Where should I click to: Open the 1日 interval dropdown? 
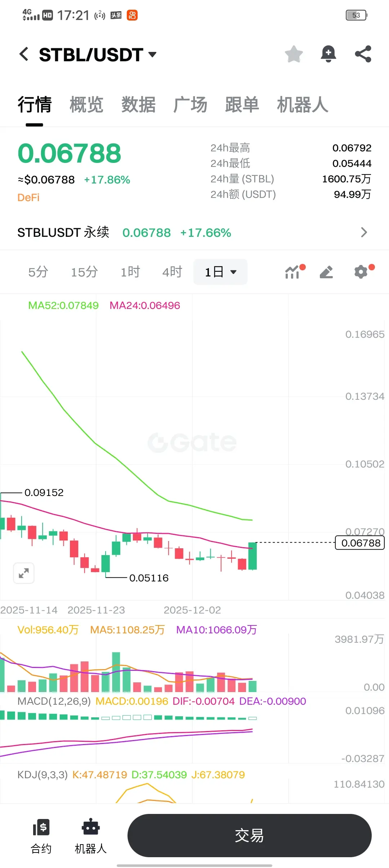[220, 272]
